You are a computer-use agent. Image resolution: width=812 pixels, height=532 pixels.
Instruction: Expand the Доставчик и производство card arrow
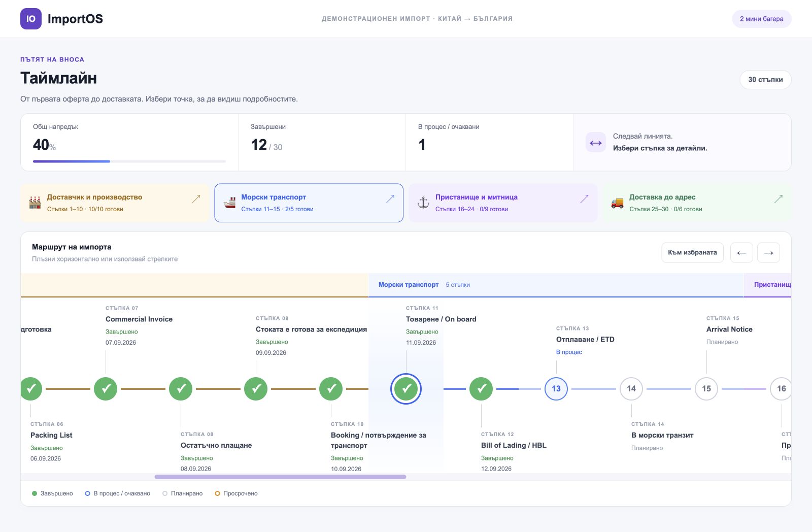196,199
